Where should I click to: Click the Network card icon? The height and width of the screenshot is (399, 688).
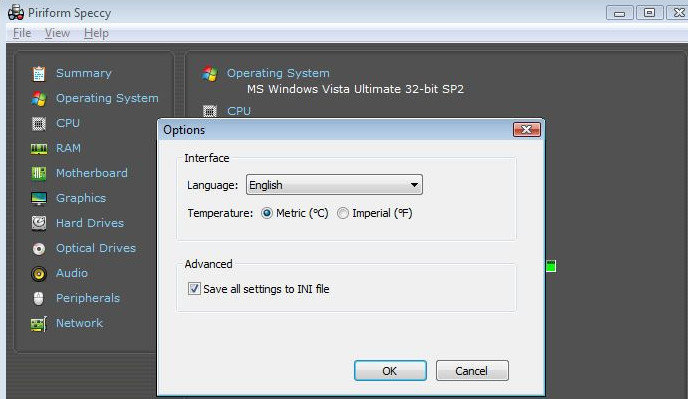coord(39,324)
